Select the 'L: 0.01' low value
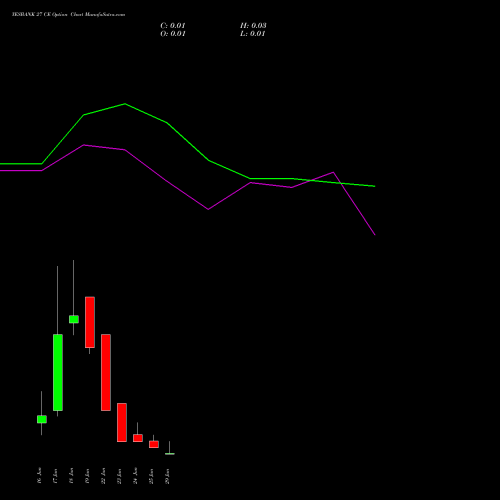Image resolution: width=500 pixels, height=500 pixels. click(253, 34)
